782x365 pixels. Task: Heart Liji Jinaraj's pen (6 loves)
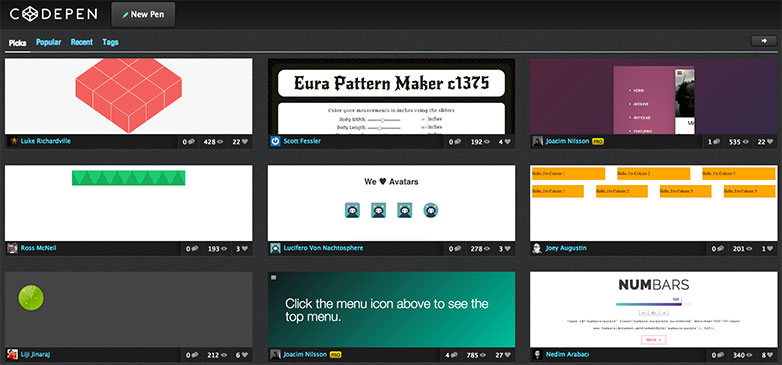tap(242, 356)
